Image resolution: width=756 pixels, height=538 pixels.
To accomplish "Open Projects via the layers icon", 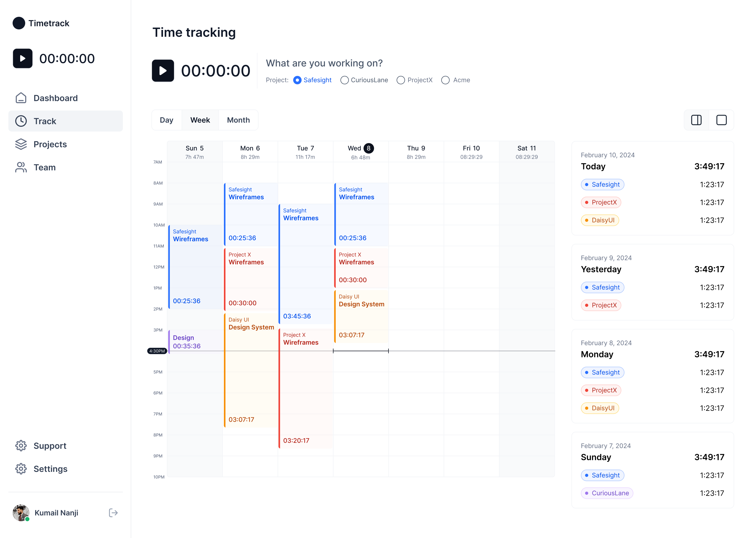I will click(21, 144).
